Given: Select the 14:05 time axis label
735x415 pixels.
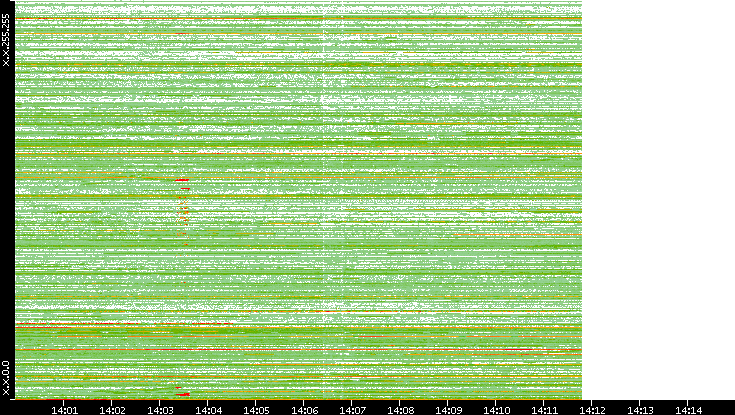Looking at the screenshot, I should coord(256,408).
